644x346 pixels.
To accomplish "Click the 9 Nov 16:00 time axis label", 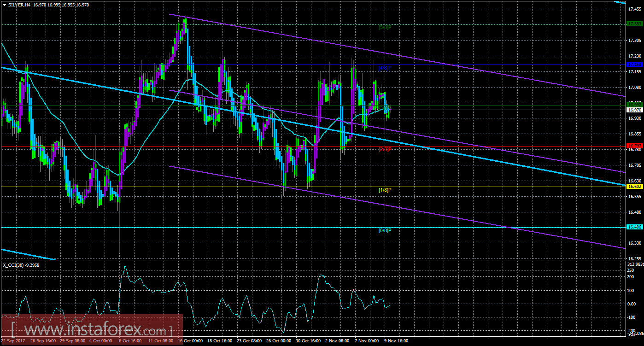I will [x=396, y=341].
